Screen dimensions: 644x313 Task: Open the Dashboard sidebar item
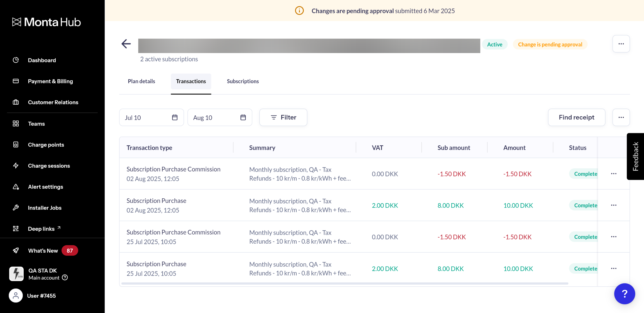pyautogui.click(x=42, y=60)
